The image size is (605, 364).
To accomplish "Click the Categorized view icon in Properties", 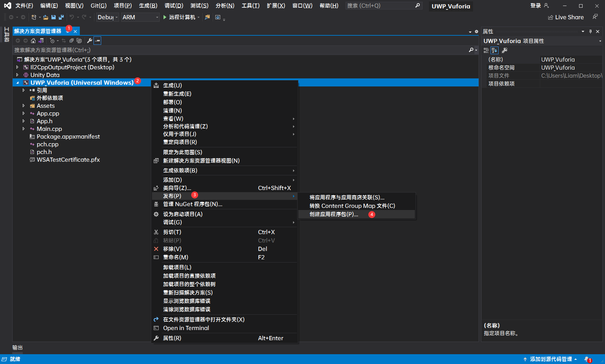I will (486, 50).
